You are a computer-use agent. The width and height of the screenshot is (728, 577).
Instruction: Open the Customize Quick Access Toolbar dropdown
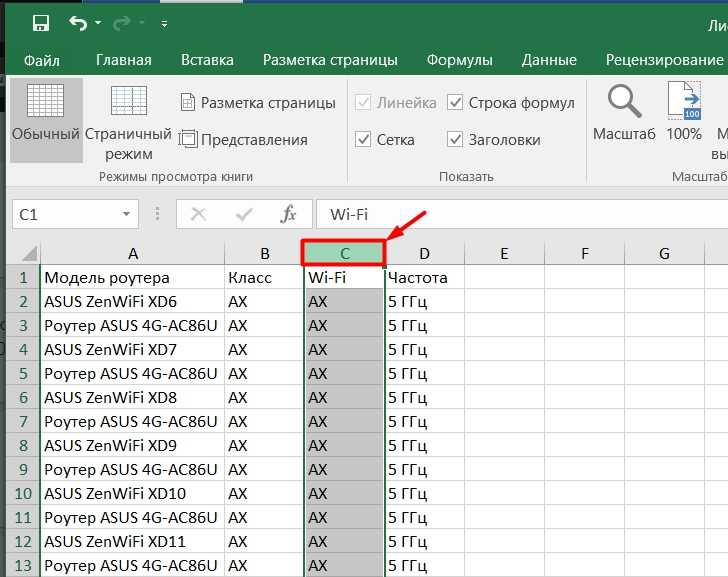(164, 23)
